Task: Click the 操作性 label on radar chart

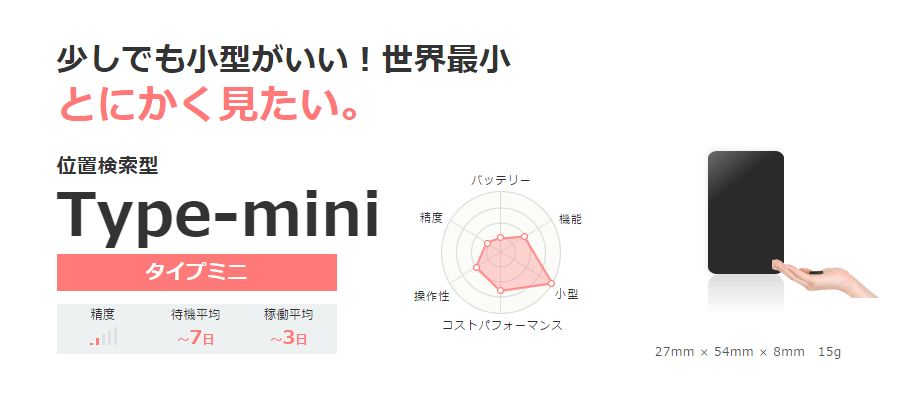Action: (x=431, y=296)
